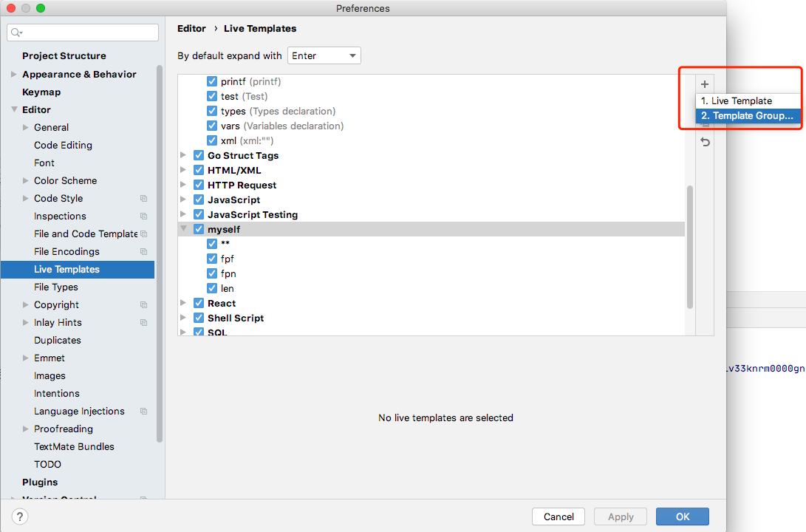
Task: Open Keymap settings page
Action: pyautogui.click(x=41, y=92)
